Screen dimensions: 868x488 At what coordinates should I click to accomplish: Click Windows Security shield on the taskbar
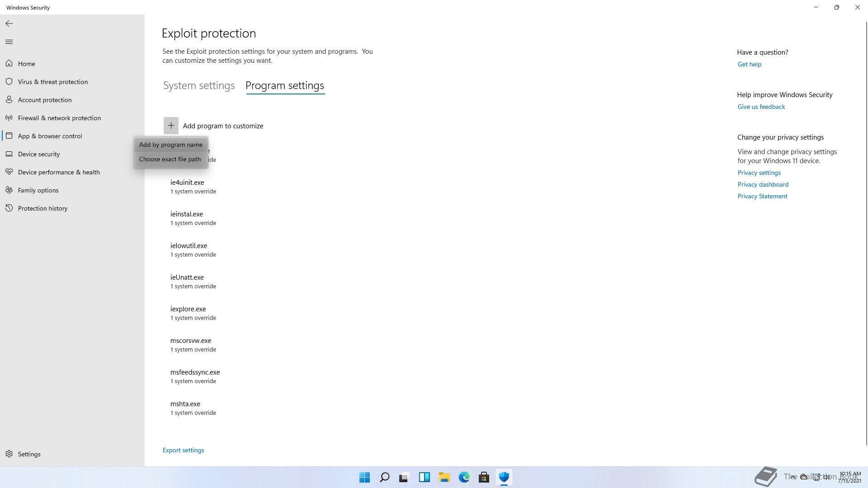504,477
